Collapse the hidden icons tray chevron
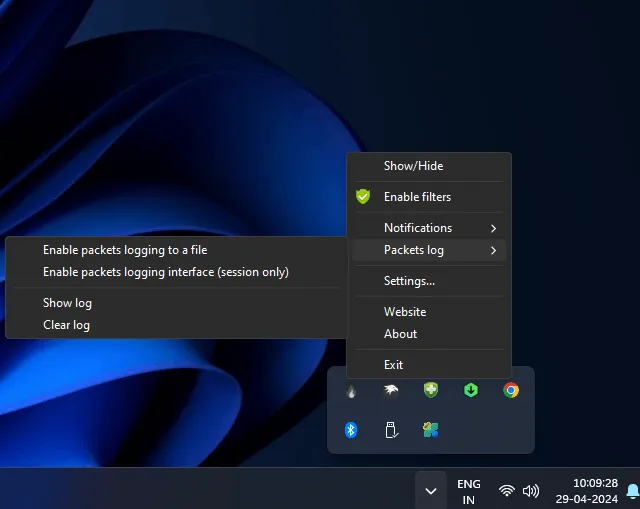The height and width of the screenshot is (509, 640). [430, 491]
